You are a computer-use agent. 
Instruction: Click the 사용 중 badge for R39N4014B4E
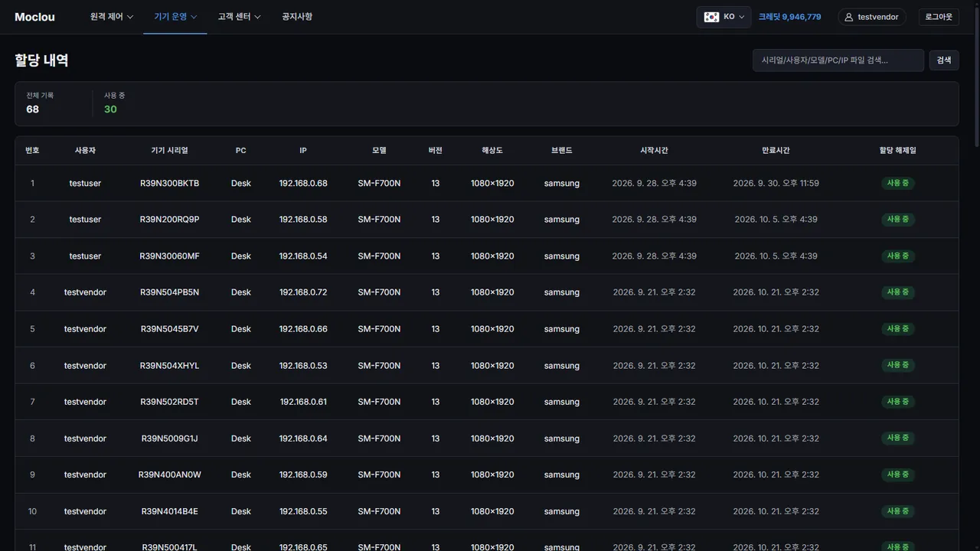pos(898,511)
